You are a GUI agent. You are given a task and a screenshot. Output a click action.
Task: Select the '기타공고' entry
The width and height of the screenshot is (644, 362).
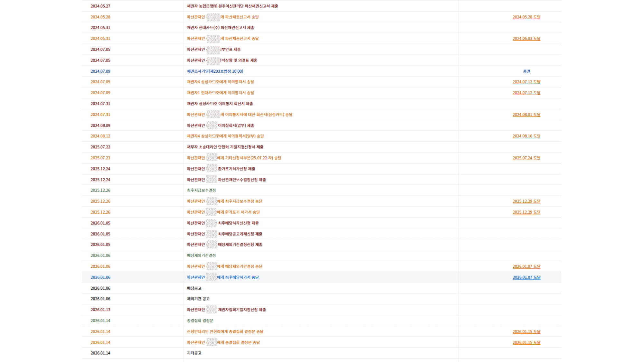tap(194, 353)
